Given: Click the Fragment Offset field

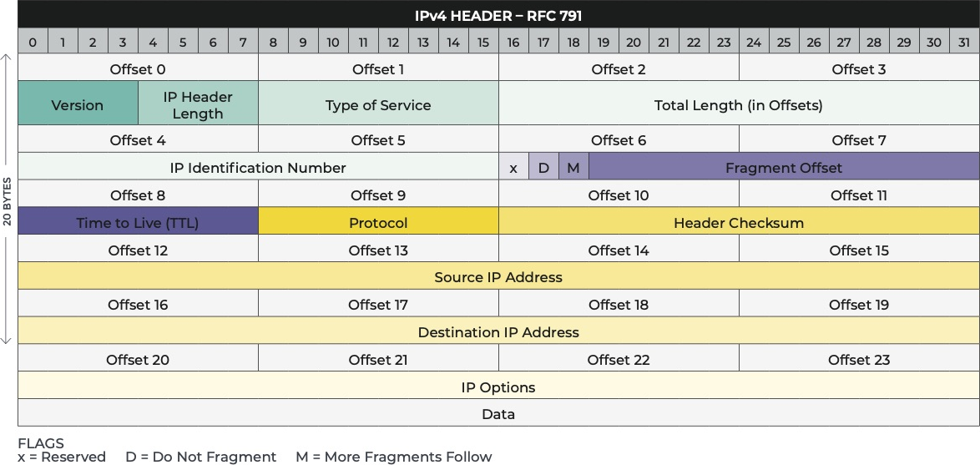Looking at the screenshot, I should pyautogui.click(x=783, y=168).
